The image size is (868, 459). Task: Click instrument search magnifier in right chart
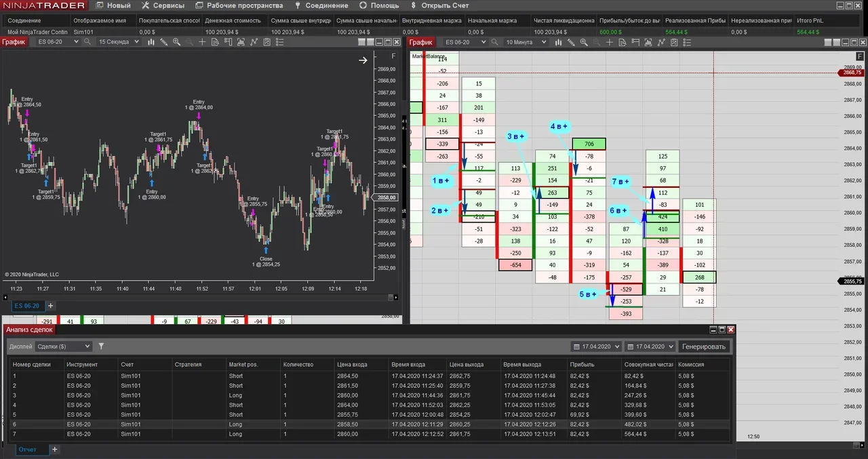tap(494, 42)
